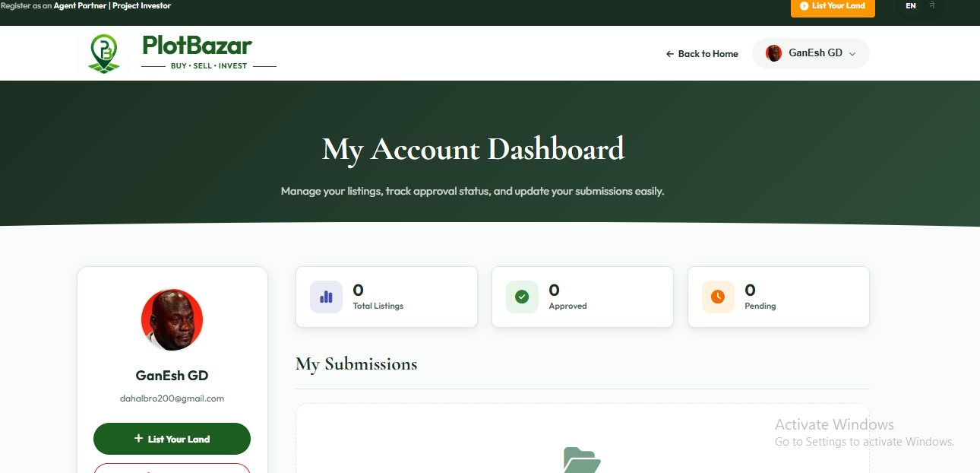Go Back to Home
980x473 pixels.
click(702, 54)
